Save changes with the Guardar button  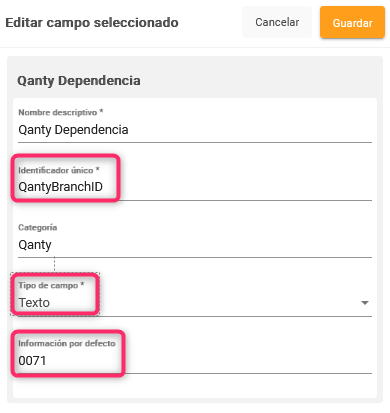pos(352,22)
